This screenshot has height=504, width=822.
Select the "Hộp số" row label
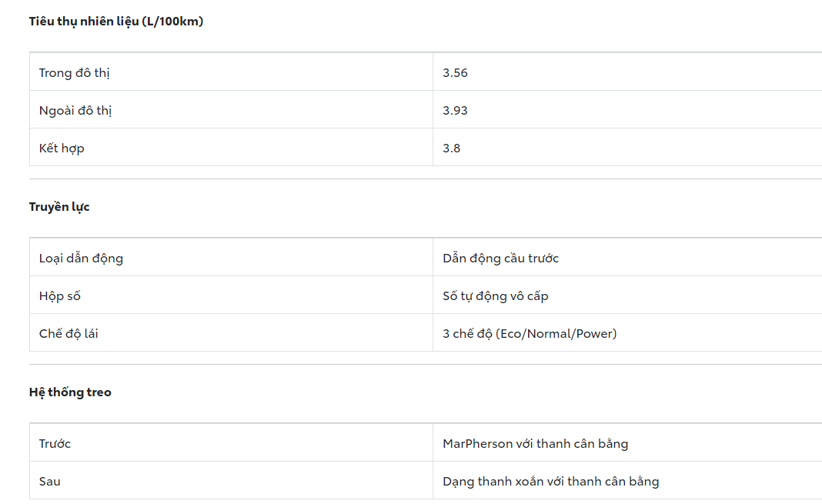[x=59, y=296]
